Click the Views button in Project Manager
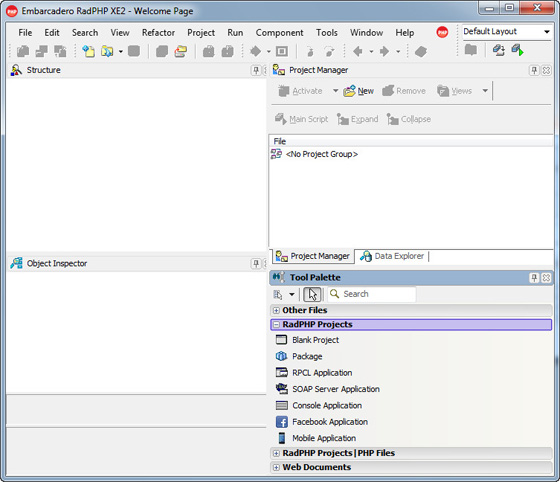560x482 pixels. [x=454, y=91]
